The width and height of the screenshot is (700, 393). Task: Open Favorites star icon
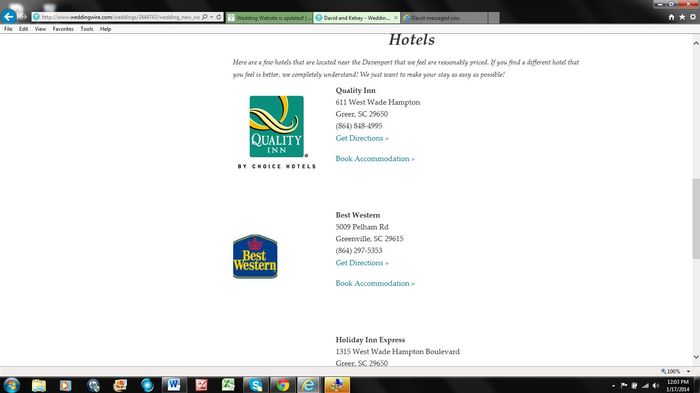point(682,17)
